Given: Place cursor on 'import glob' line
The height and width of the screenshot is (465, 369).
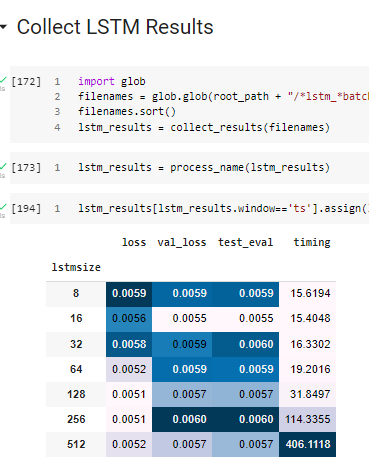Looking at the screenshot, I should tap(112, 81).
